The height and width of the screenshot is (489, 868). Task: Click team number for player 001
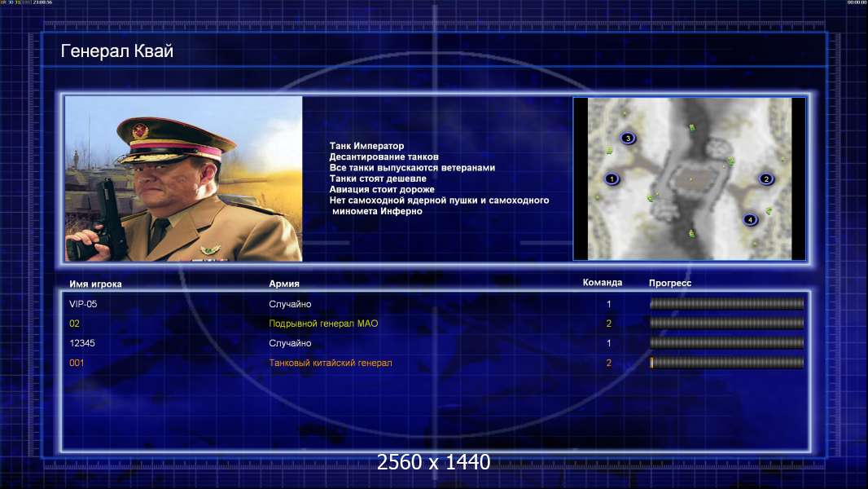pyautogui.click(x=608, y=363)
